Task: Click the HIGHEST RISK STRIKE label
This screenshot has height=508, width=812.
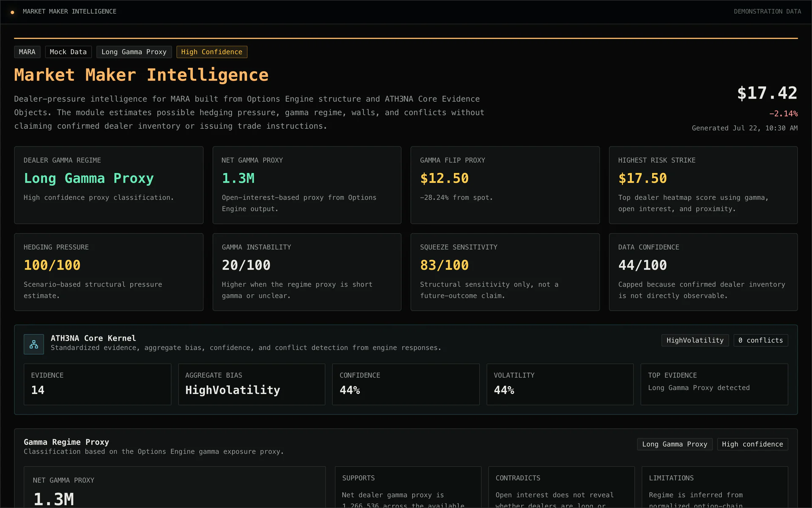Action: coord(657,160)
